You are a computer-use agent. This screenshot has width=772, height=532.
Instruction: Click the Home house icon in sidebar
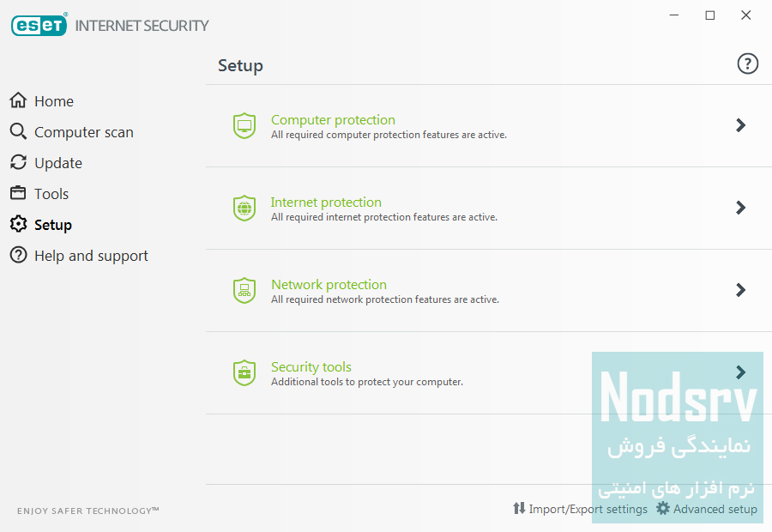(x=18, y=100)
